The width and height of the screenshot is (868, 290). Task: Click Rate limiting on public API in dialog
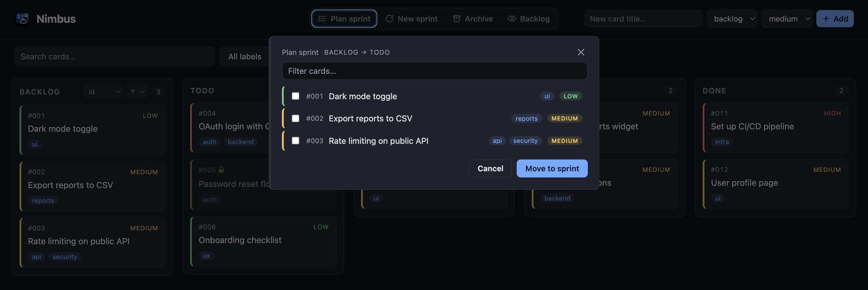tap(378, 141)
